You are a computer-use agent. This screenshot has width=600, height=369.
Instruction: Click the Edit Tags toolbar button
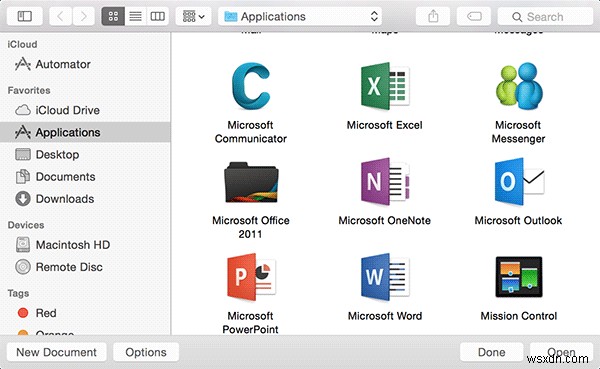pyautogui.click(x=474, y=16)
